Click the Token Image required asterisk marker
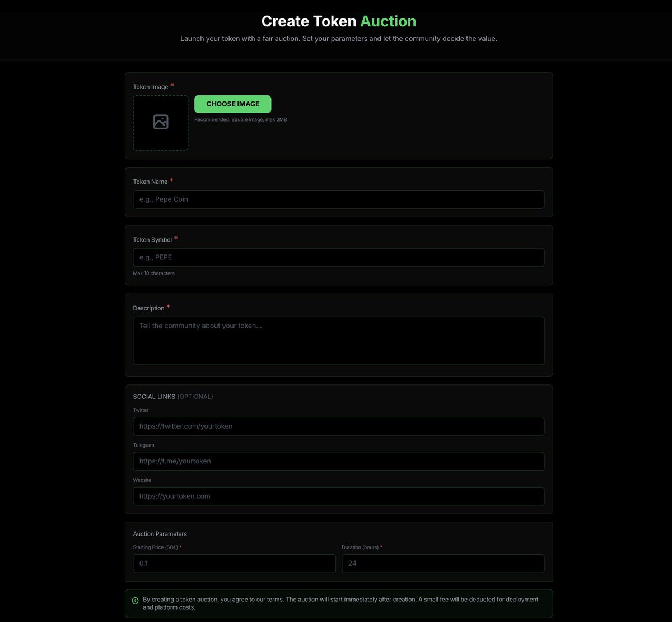Screen dimensions: 672x622 tap(172, 85)
